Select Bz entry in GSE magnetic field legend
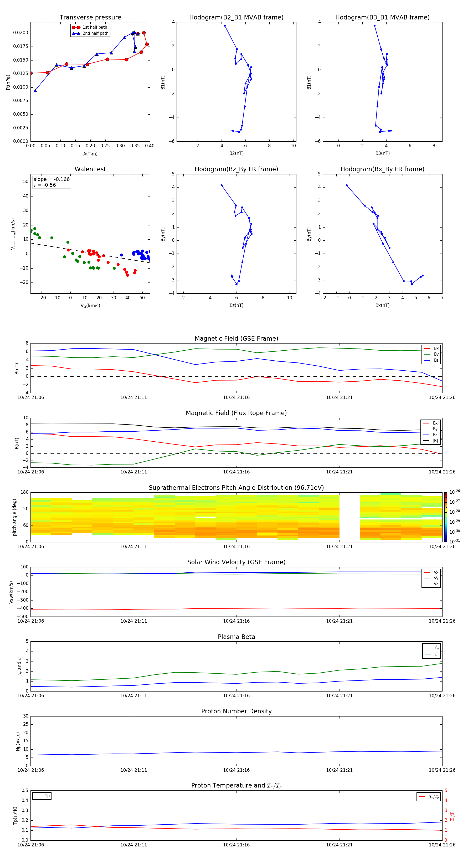 [x=431, y=360]
